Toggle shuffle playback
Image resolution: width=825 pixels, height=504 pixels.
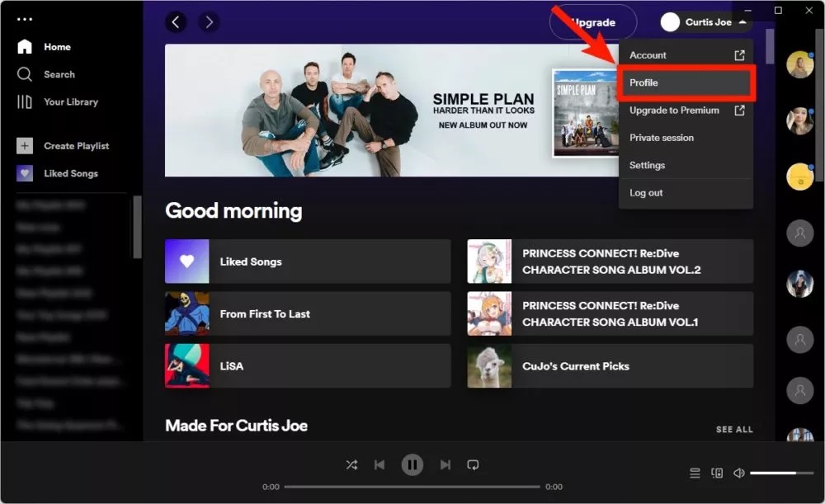(x=351, y=464)
